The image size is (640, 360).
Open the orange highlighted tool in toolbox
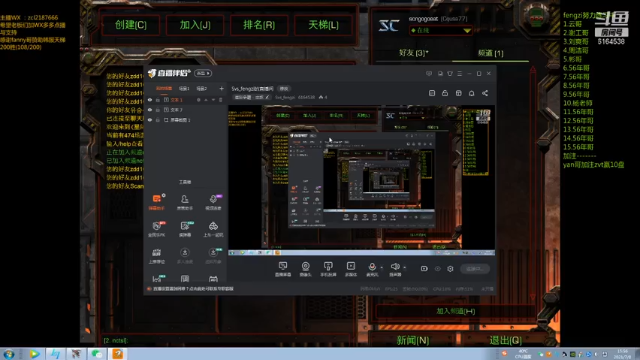tap(157, 202)
